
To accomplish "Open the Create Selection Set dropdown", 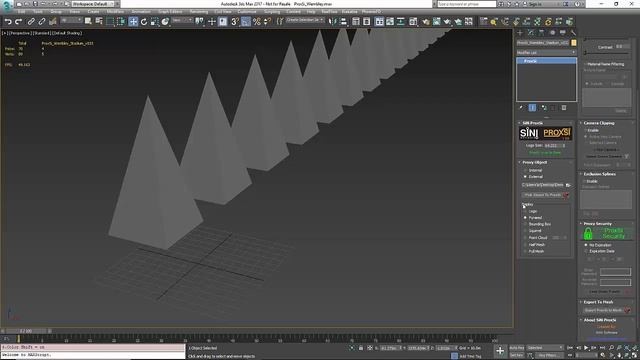I will click(304, 20).
